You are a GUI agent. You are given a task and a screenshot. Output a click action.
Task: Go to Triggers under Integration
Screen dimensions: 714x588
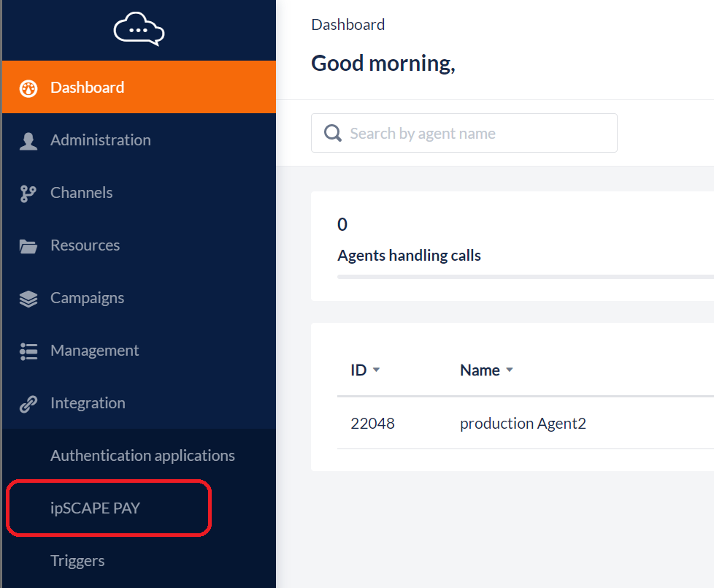coord(77,561)
